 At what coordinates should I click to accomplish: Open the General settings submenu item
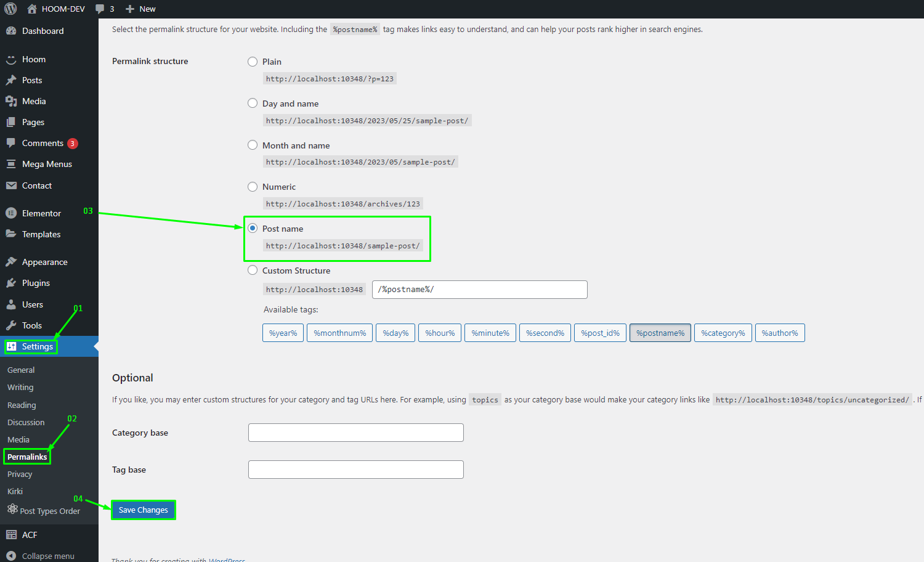click(x=21, y=370)
